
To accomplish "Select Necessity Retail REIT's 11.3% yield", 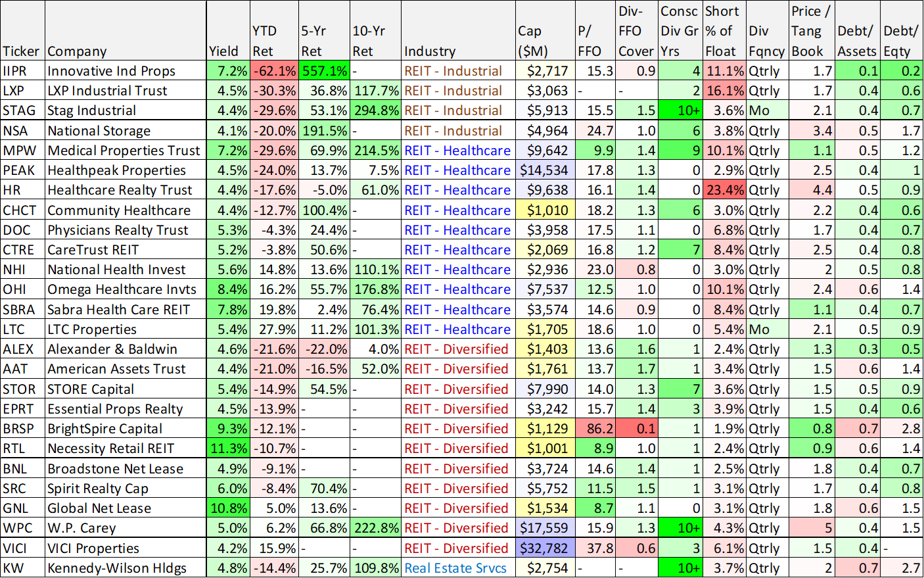I will click(228, 448).
